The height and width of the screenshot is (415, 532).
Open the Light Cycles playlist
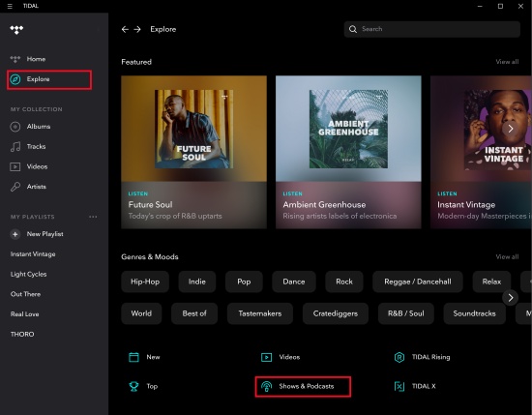(x=28, y=274)
